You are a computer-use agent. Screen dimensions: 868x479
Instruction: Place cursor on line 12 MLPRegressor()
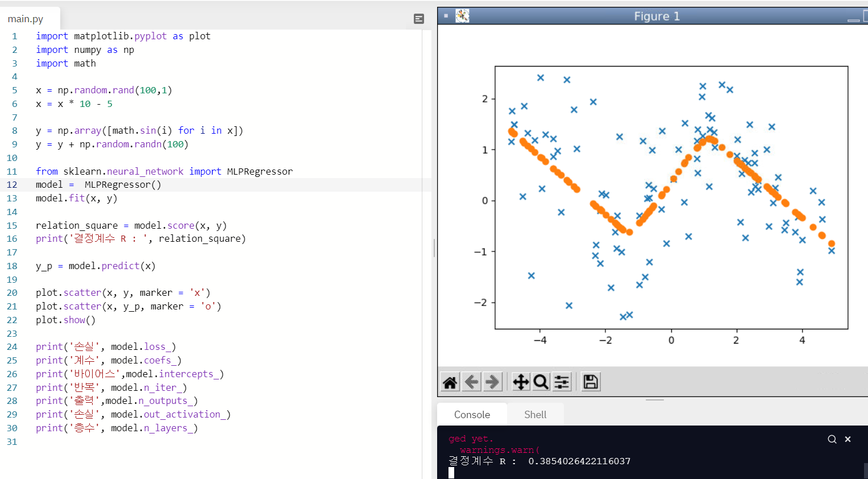coord(123,185)
